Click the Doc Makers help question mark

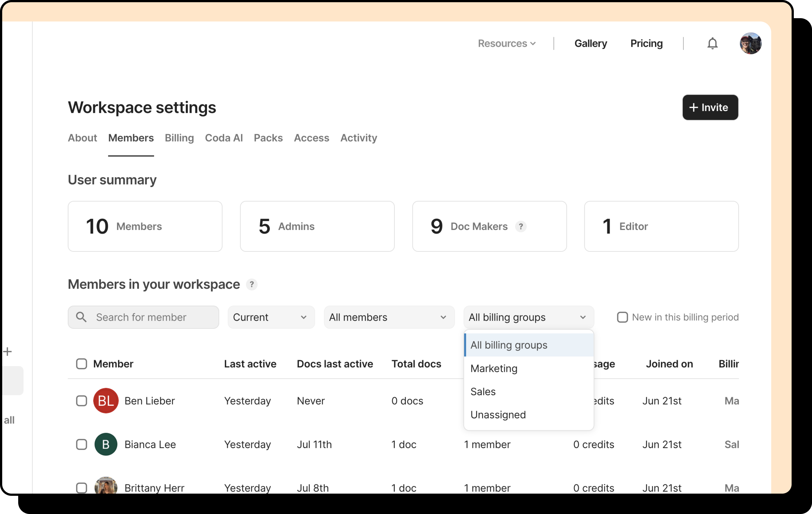click(520, 226)
